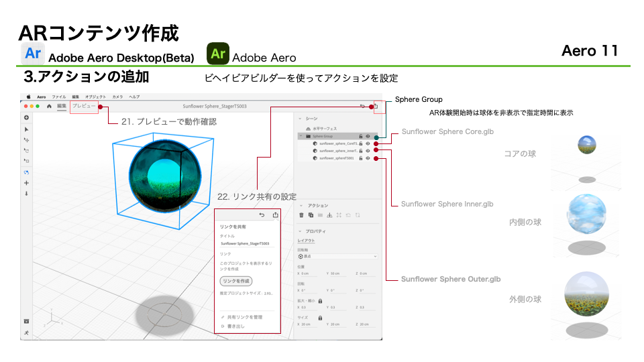Toggle visibility eye of sunflower_sphere_innerT
644x362 pixels.
(368, 151)
